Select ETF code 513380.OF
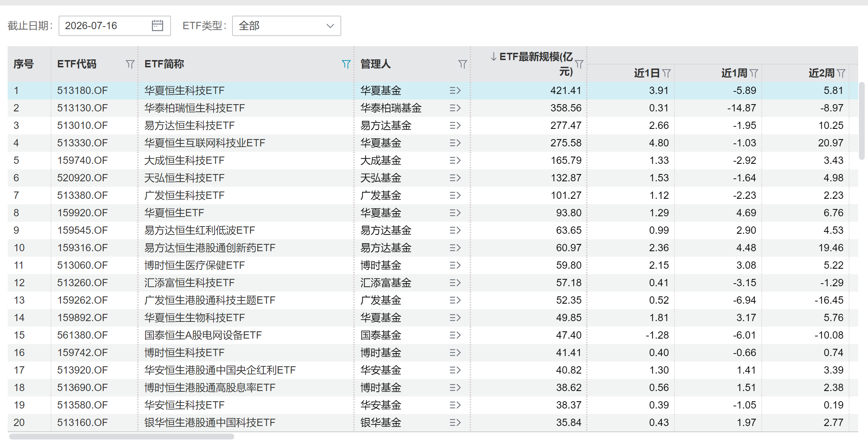868x442 pixels. pos(83,195)
